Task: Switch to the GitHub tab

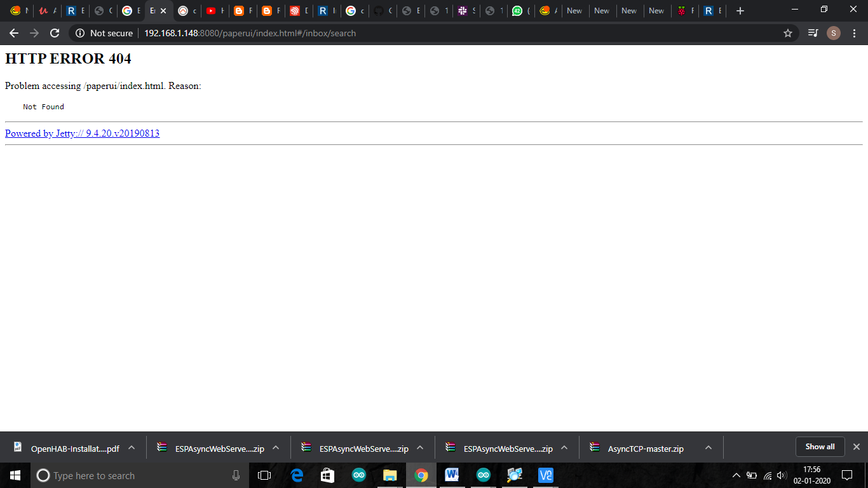Action: click(379, 11)
